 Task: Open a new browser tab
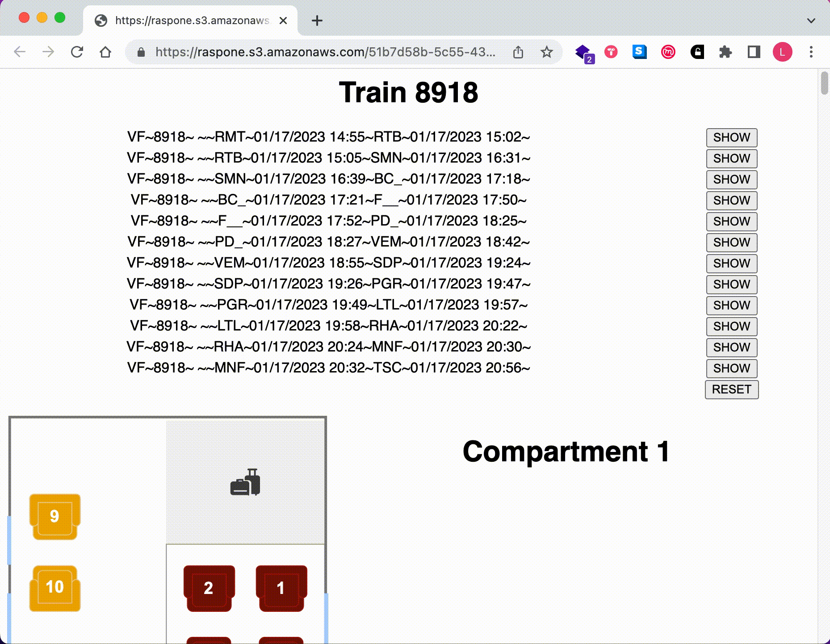click(317, 21)
